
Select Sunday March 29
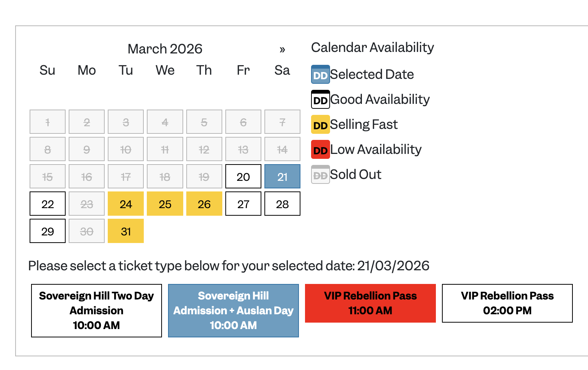[x=47, y=231]
